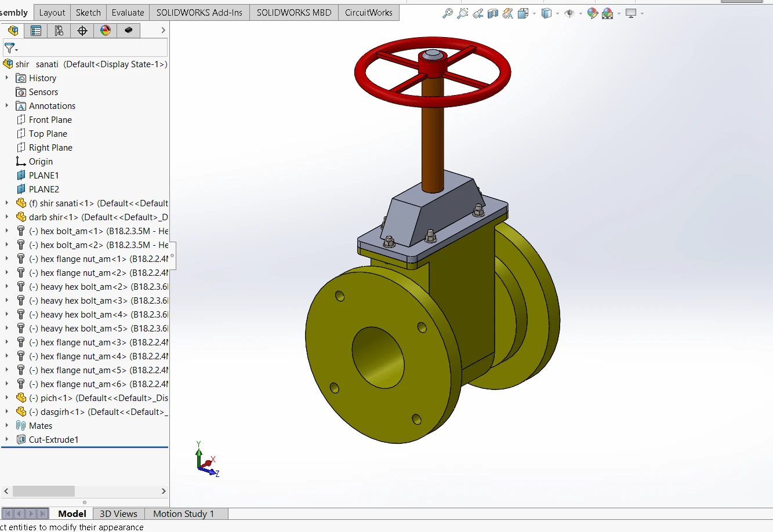Open the ConfigurationManager tab icon
This screenshot has height=532, width=773.
(x=59, y=31)
